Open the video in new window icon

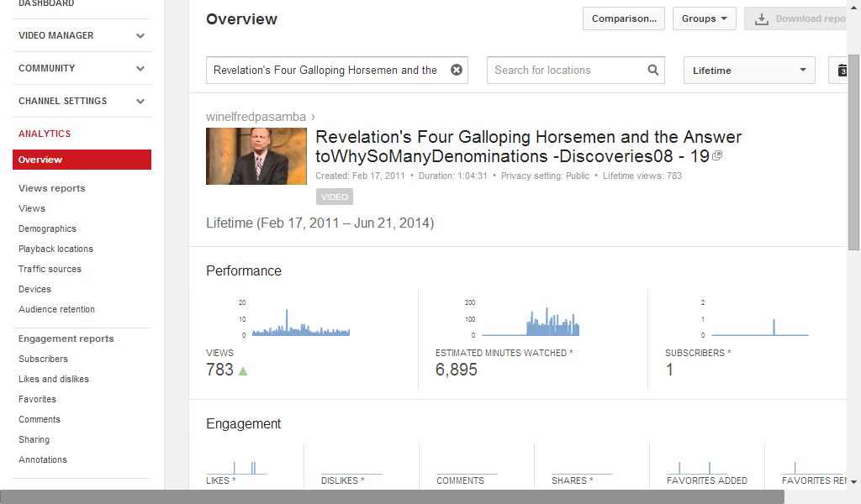(x=717, y=155)
